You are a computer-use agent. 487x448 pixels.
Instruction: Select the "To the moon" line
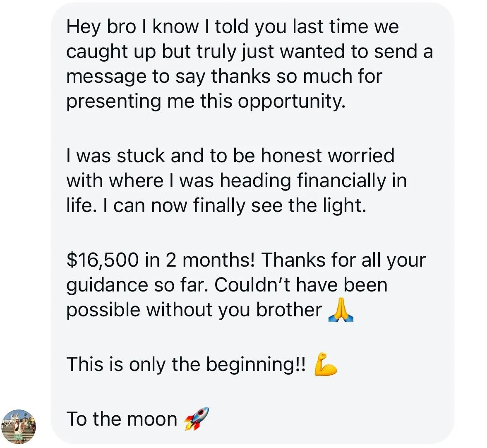pos(121,419)
